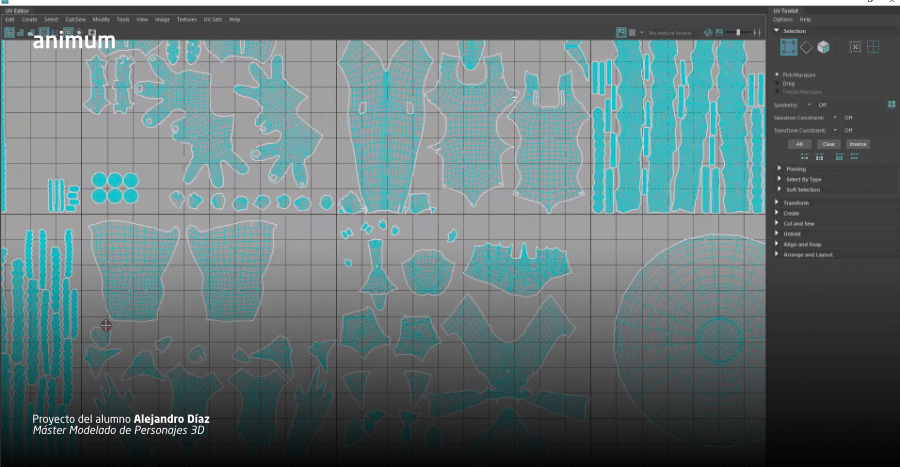Screen dimensions: 900x467
Task: Select the UV Editor title tab
Action: pos(17,11)
